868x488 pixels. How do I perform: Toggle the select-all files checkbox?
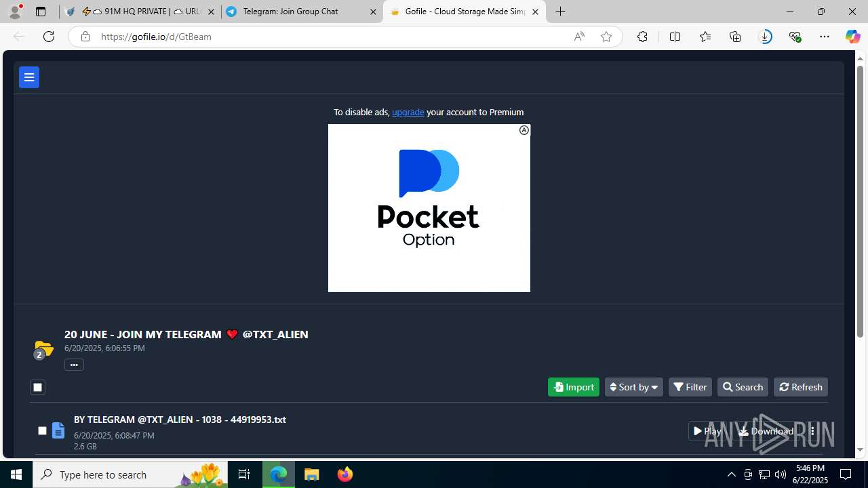(37, 388)
